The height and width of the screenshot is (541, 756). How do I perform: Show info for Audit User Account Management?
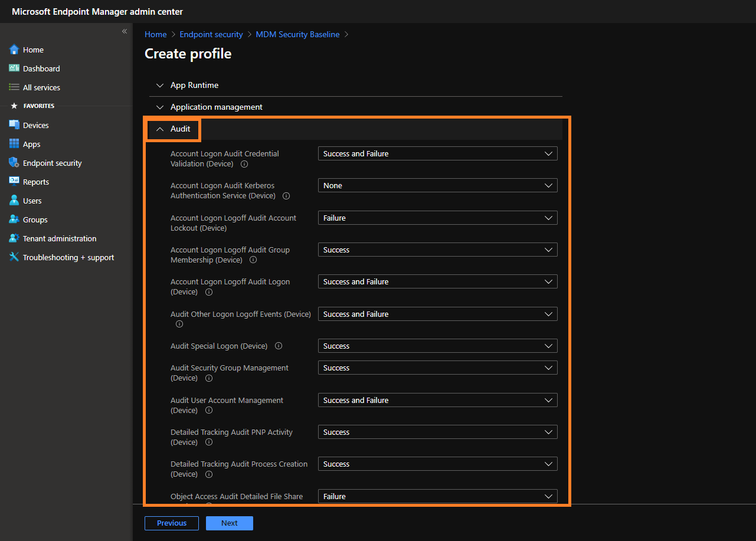coord(208,411)
